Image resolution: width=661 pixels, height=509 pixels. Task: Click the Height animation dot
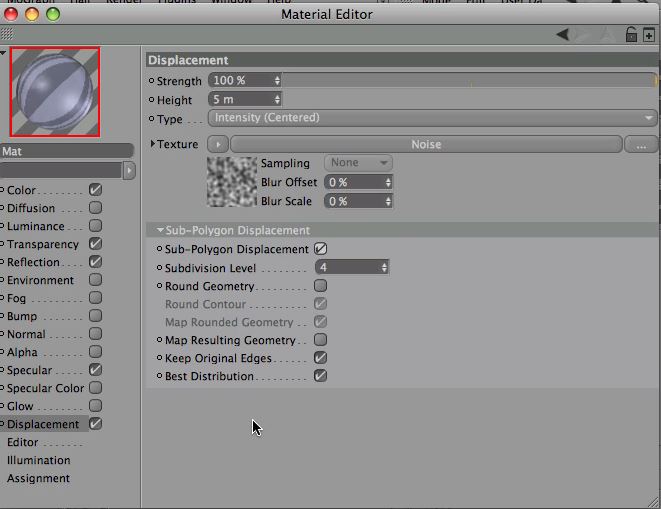(151, 100)
